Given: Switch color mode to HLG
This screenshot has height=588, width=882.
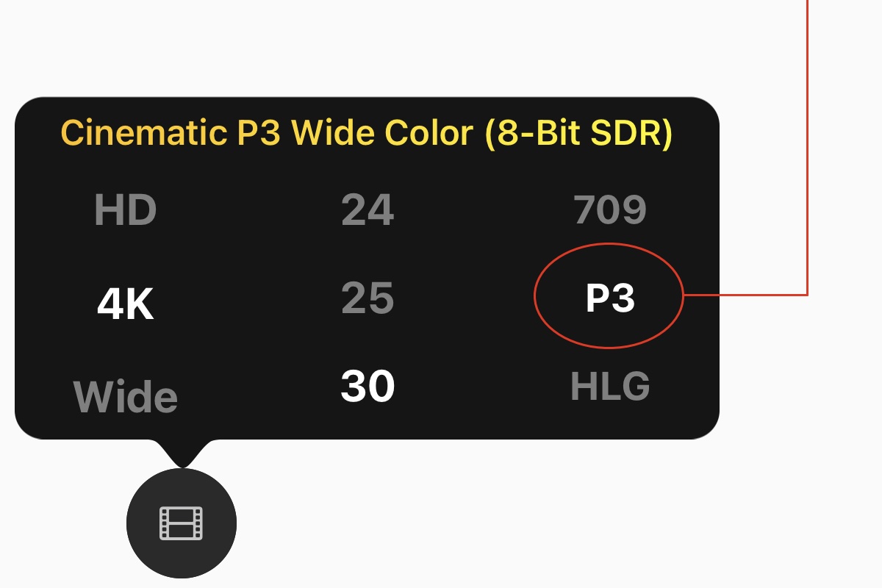Looking at the screenshot, I should click(610, 387).
